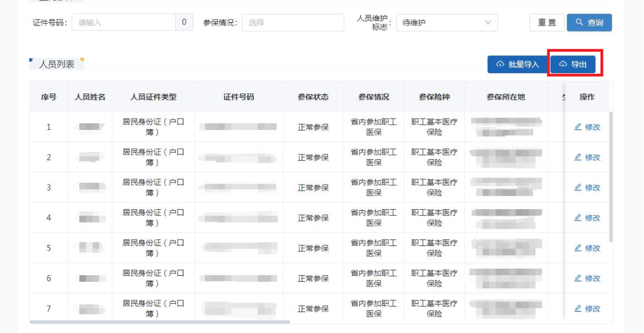Screen dimensions: 644x333
Task: Click 省内参加职工医保 cell in row 2
Action: tap(374, 157)
